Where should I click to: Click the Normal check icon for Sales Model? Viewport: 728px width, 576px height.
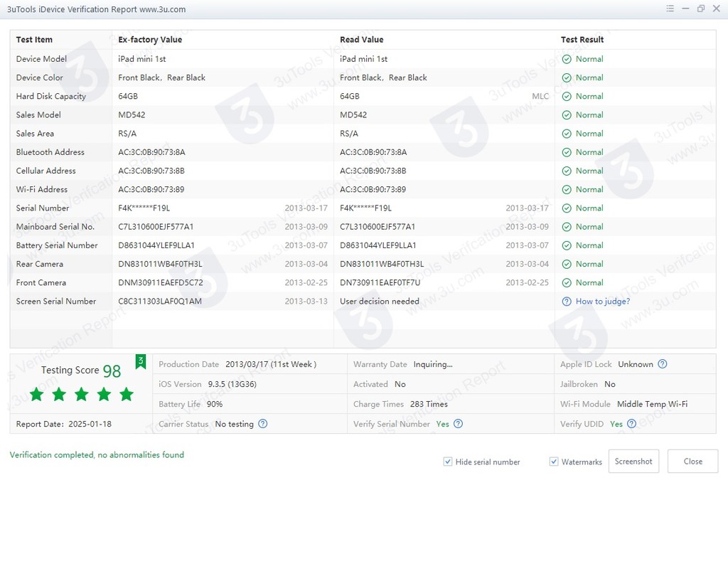pyautogui.click(x=567, y=114)
